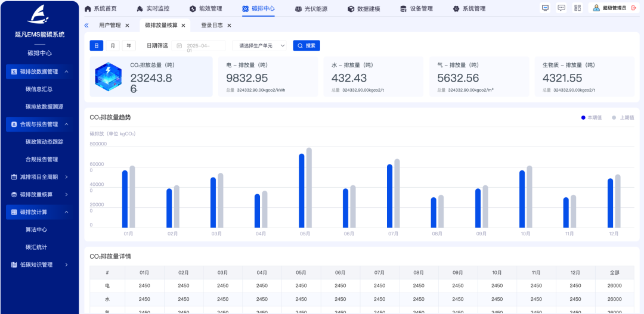Image resolution: width=644 pixels, height=314 pixels.
Task: Click the red logout icon
Action: [x=634, y=8]
